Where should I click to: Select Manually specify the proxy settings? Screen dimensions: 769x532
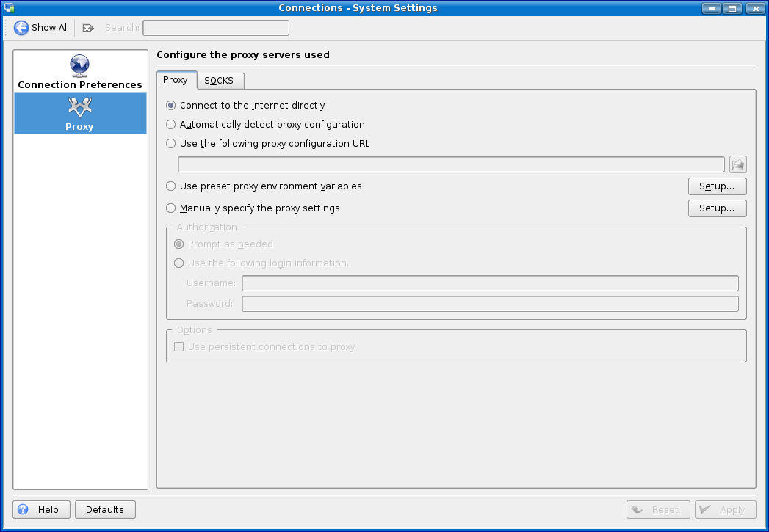coord(171,208)
